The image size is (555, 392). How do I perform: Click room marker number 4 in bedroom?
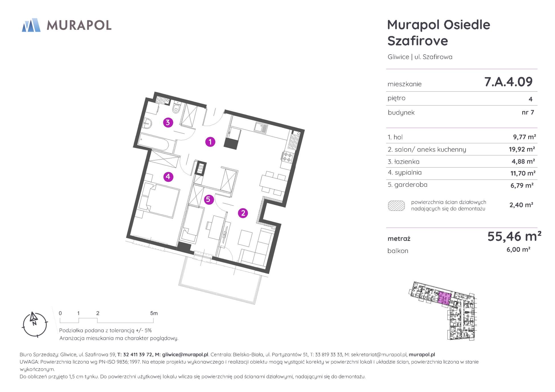[168, 177]
